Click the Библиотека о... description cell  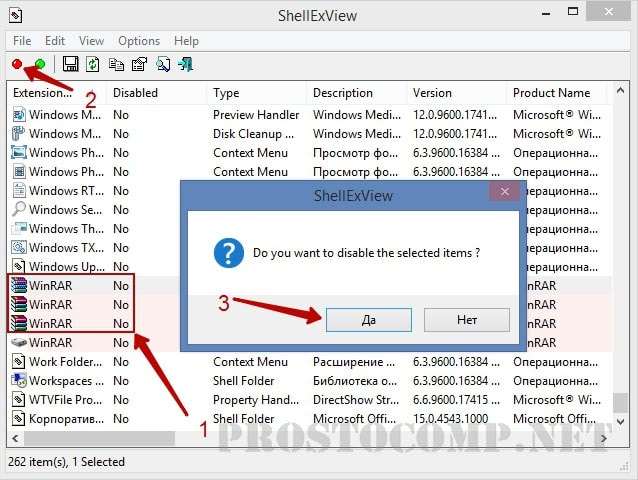click(355, 381)
